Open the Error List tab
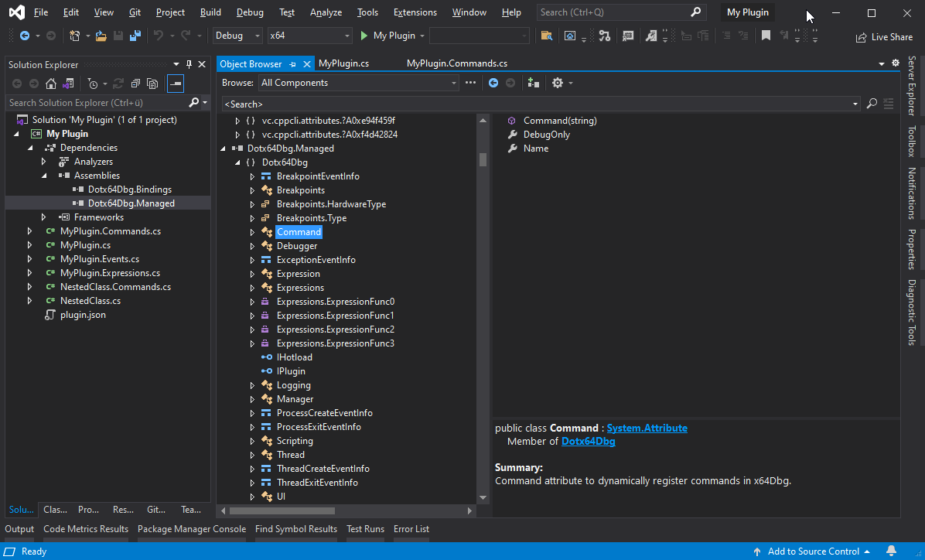Viewport: 925px width, 560px height. (411, 529)
